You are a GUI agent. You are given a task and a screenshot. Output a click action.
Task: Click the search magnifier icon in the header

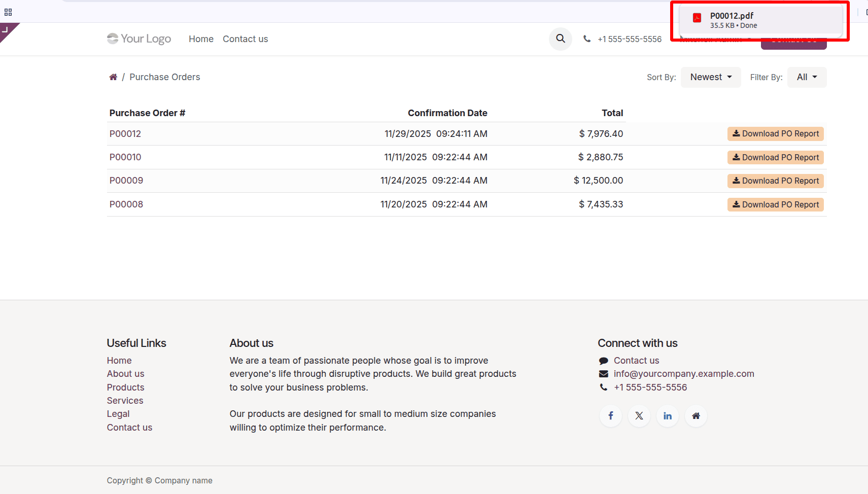pos(560,39)
